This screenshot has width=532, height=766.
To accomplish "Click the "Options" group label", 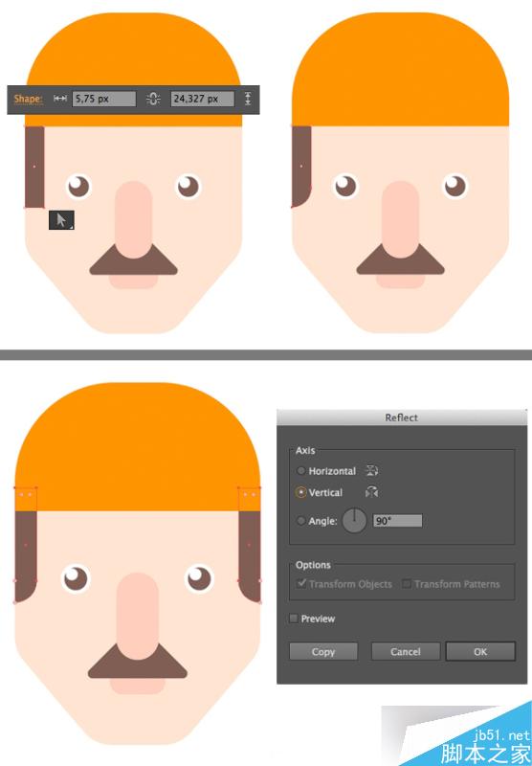I will pos(313,565).
